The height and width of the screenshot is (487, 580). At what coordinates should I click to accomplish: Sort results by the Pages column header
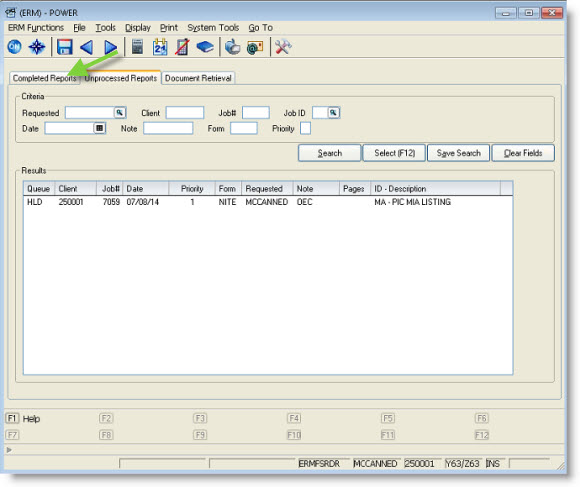click(x=355, y=189)
